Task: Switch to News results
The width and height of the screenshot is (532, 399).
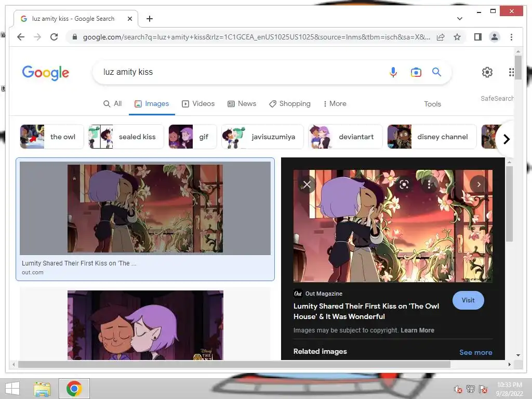Action: (x=242, y=103)
